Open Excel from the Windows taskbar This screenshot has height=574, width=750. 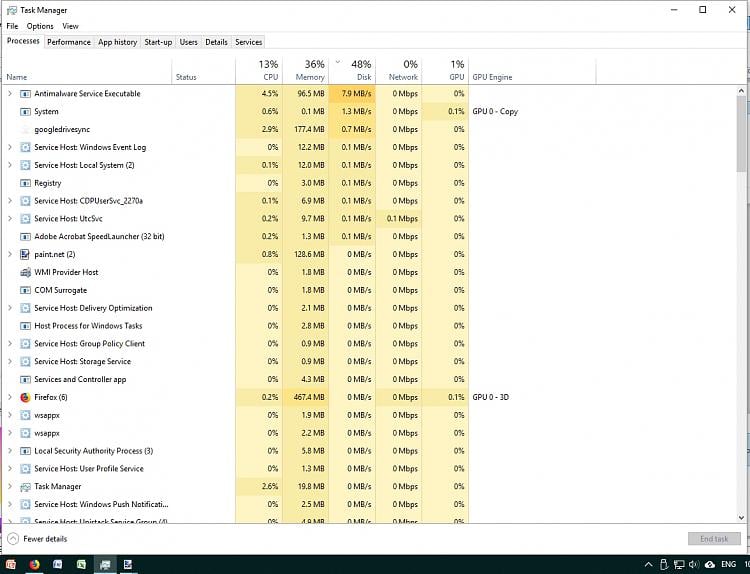[x=81, y=565]
